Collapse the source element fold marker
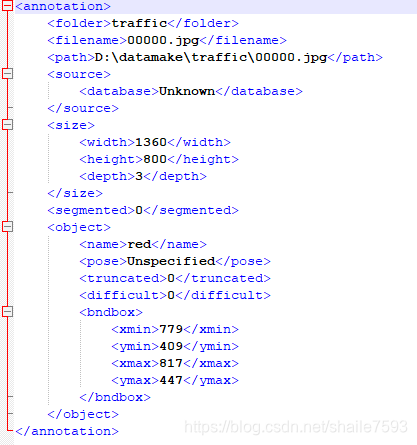 7,74
